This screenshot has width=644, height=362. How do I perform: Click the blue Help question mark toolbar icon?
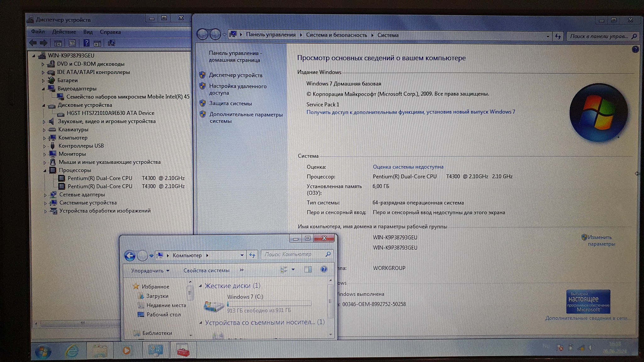86,43
